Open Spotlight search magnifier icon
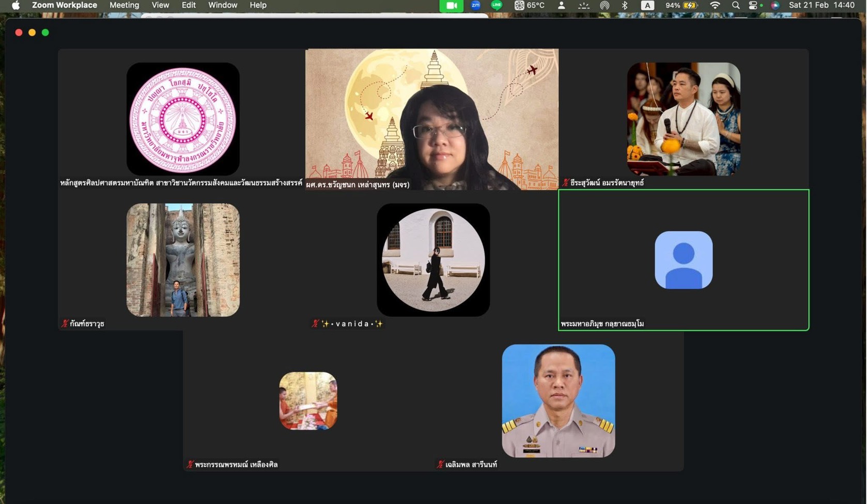Screen dimensions: 867x504 pyautogui.click(x=736, y=5)
